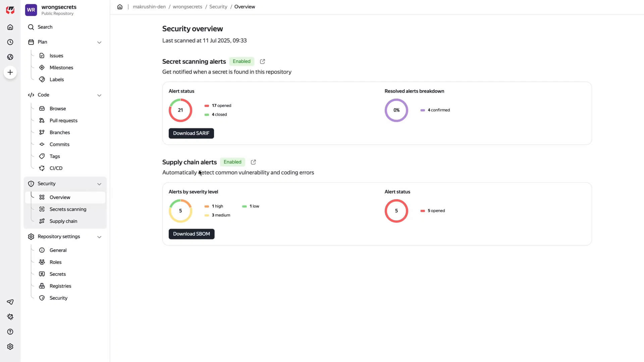Open Supply chain alerts external link icon
The height and width of the screenshot is (362, 644).
tap(254, 162)
